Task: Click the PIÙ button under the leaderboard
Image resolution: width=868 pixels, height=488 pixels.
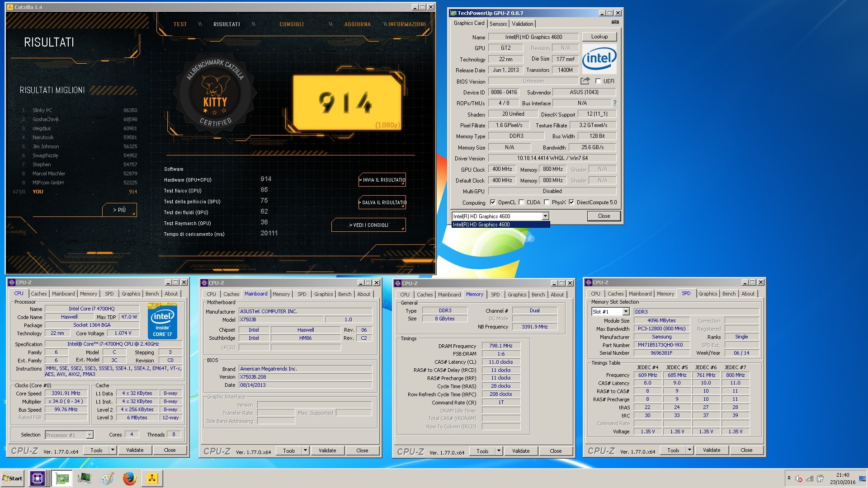Action: coord(119,210)
